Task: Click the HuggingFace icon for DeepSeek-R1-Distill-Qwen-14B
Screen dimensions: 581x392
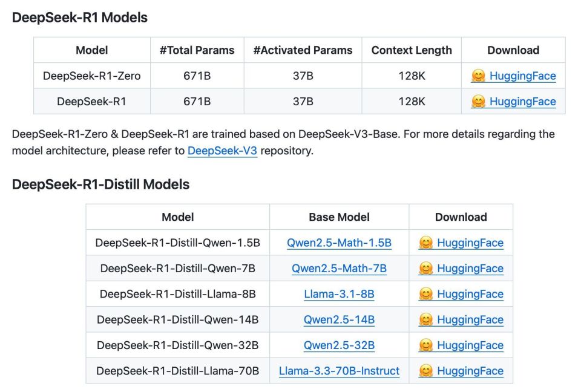Action: [x=426, y=319]
